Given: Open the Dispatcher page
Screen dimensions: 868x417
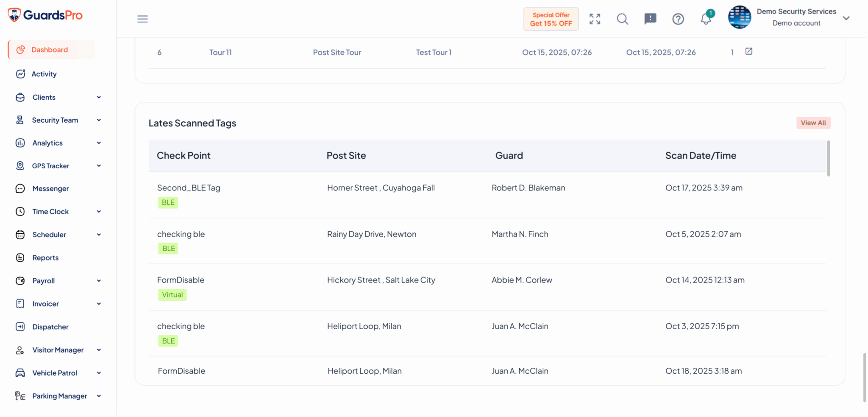Looking at the screenshot, I should pos(50,327).
